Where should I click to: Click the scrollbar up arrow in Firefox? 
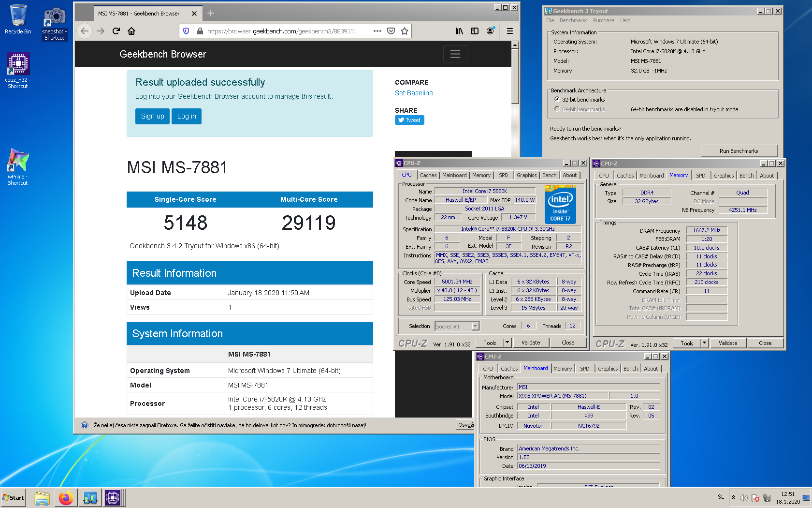tap(515, 45)
